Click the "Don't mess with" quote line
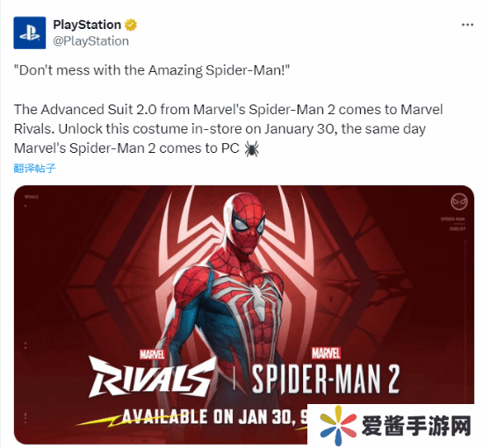This screenshot has width=483, height=448. (x=152, y=70)
